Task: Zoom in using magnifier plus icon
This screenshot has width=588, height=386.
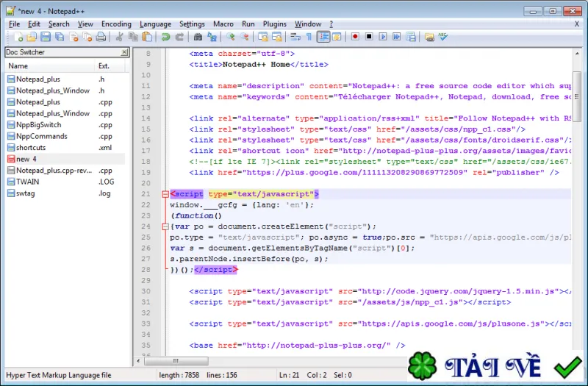Action: (230, 37)
